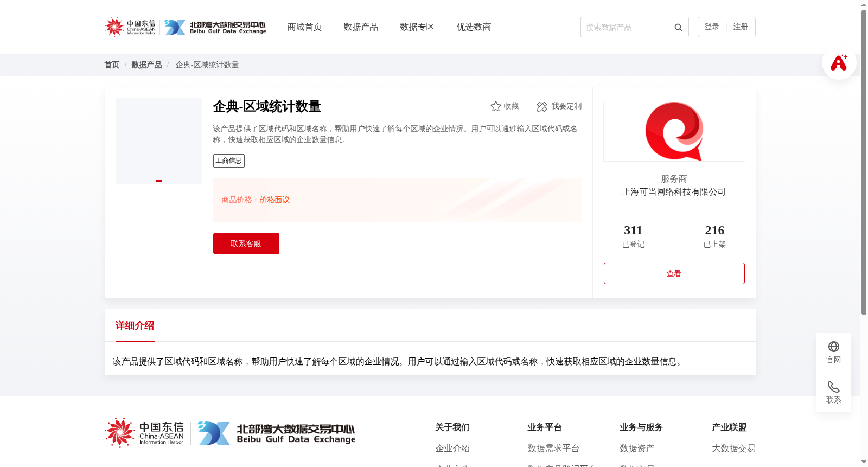Image resolution: width=868 pixels, height=467 pixels.
Task: Click footer heading 产业联盟
Action: [729, 427]
